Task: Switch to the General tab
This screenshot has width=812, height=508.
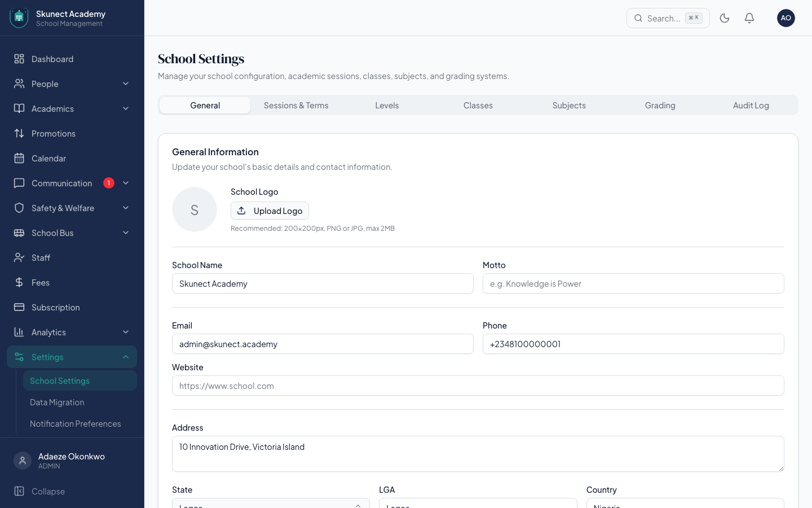Action: pyautogui.click(x=205, y=105)
